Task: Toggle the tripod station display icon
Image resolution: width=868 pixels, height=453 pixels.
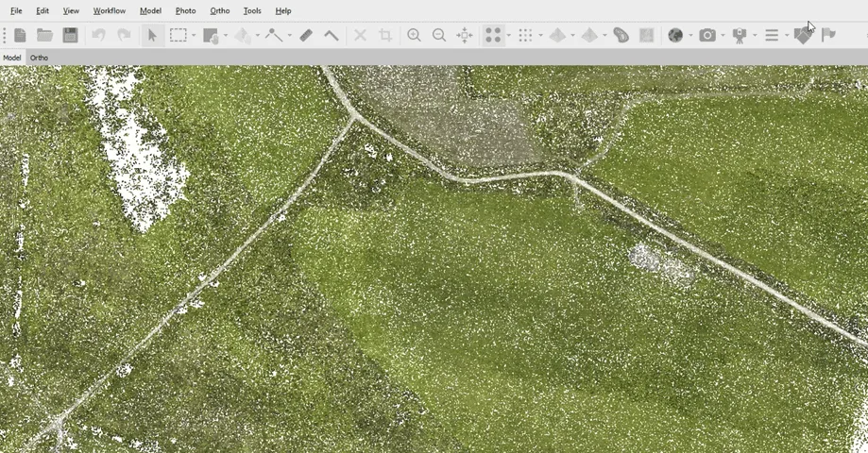Action: [739, 36]
